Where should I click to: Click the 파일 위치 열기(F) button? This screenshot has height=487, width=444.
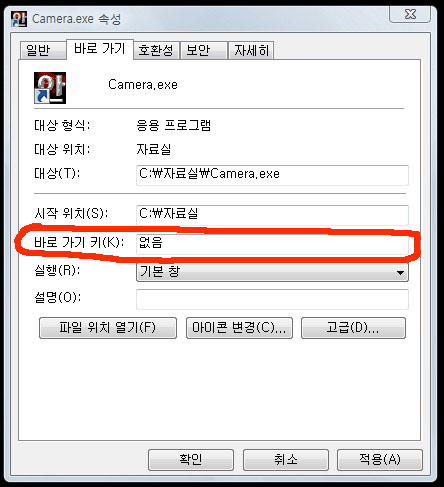click(108, 328)
